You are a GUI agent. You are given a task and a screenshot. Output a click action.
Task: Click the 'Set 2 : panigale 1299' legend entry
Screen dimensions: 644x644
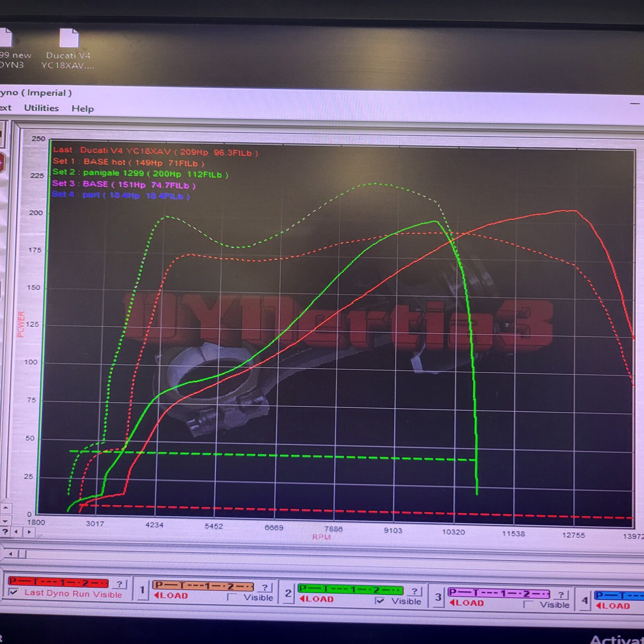tap(140, 173)
